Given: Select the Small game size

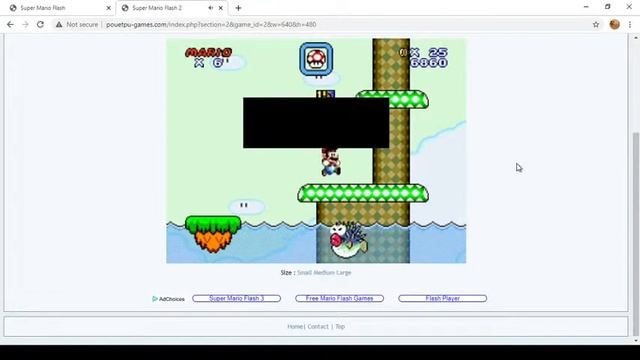Looking at the screenshot, I should [x=304, y=272].
